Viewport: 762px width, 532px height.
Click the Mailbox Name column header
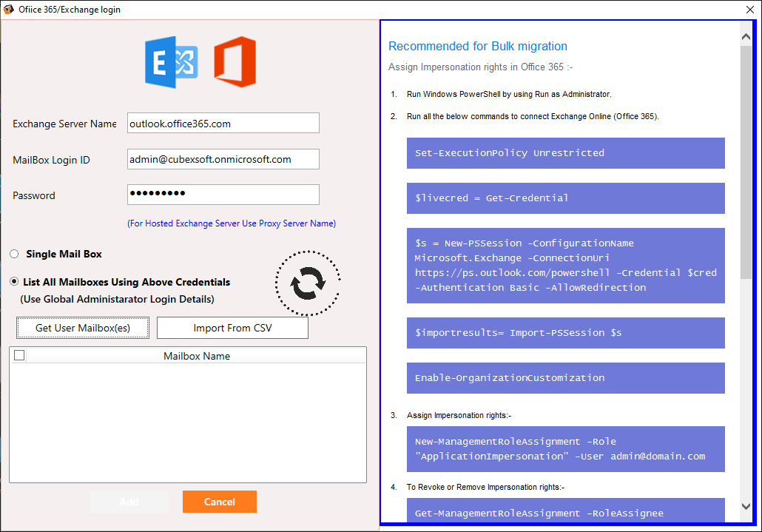click(197, 356)
